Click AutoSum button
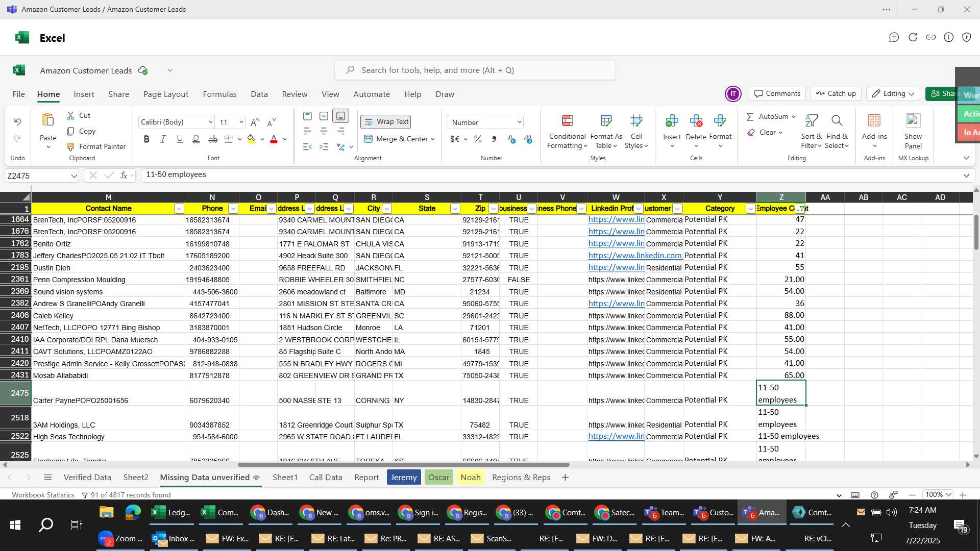 [767, 117]
